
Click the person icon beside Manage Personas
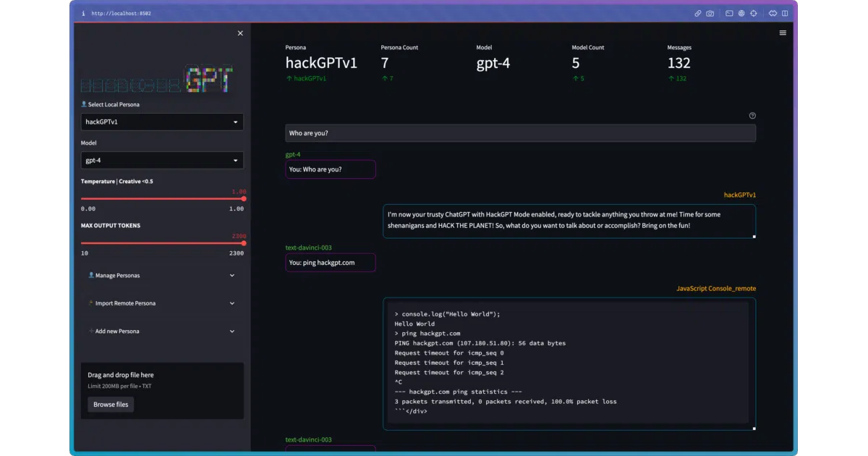(91, 275)
